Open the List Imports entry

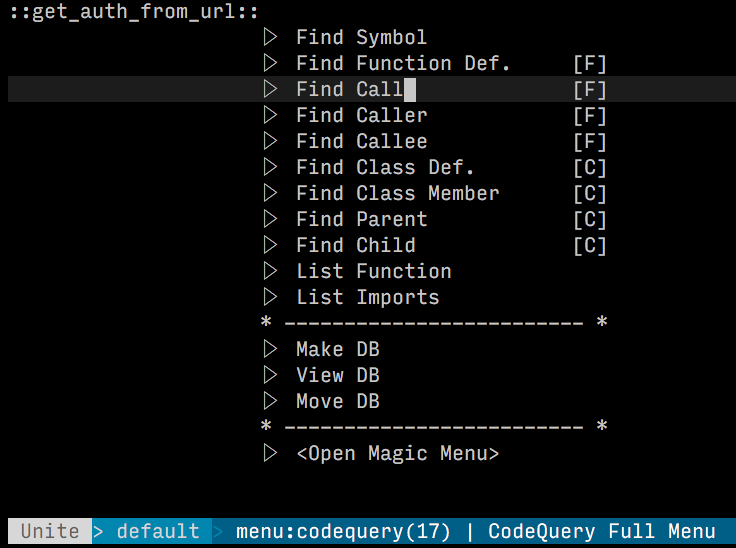click(x=368, y=297)
